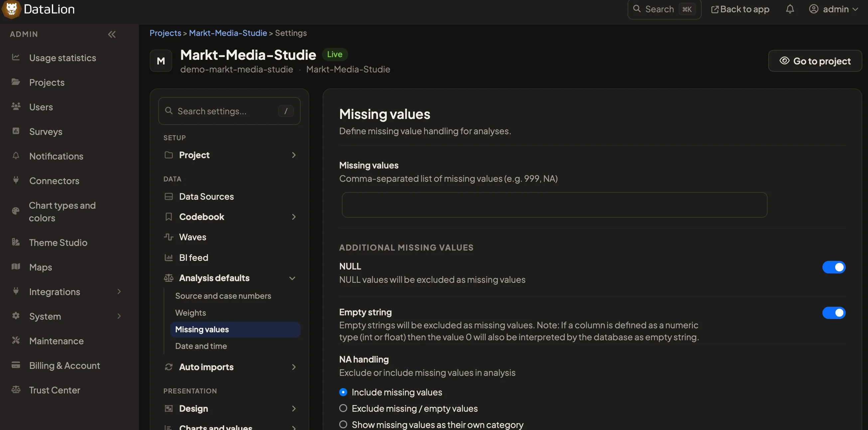Viewport: 868px width, 430px height.
Task: Expand the Project settings section
Action: pyautogui.click(x=294, y=155)
